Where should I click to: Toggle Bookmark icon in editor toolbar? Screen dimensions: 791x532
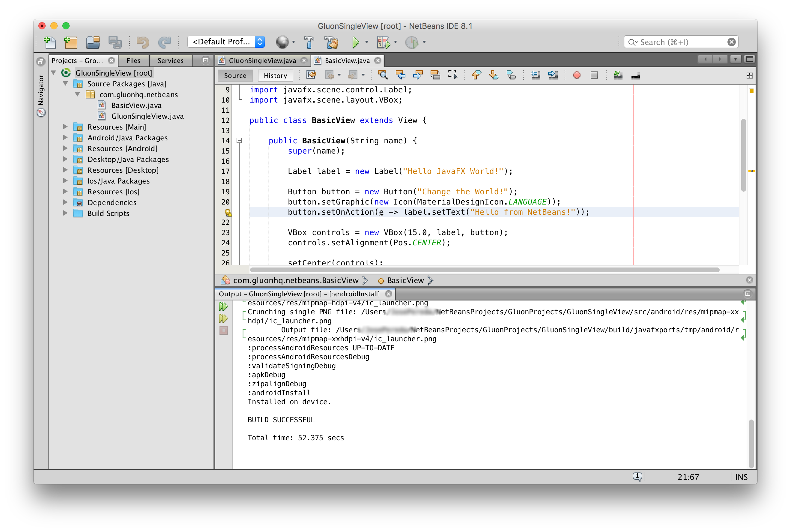click(x=511, y=75)
